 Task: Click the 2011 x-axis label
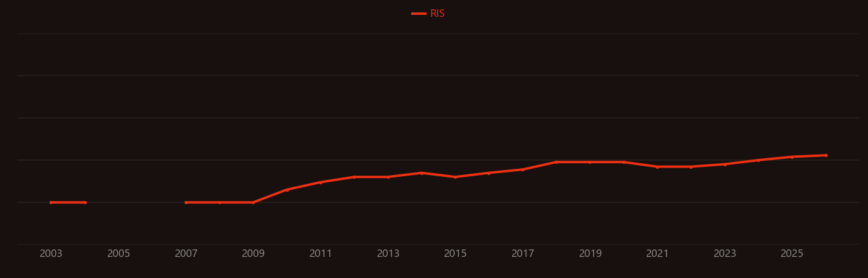click(321, 254)
